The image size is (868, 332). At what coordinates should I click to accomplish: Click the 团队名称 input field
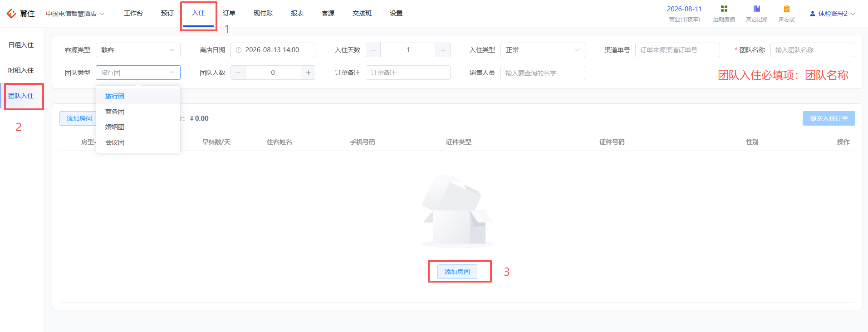[x=813, y=50]
